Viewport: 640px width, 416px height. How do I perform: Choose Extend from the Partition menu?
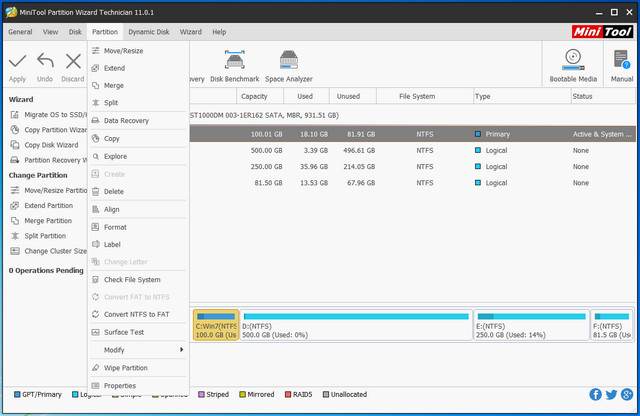pos(138,68)
